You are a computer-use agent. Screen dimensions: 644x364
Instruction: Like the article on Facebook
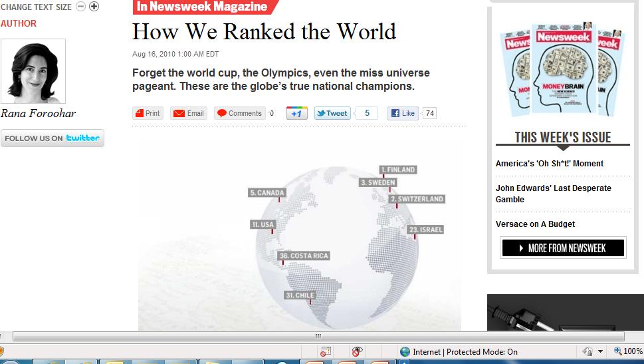click(403, 113)
